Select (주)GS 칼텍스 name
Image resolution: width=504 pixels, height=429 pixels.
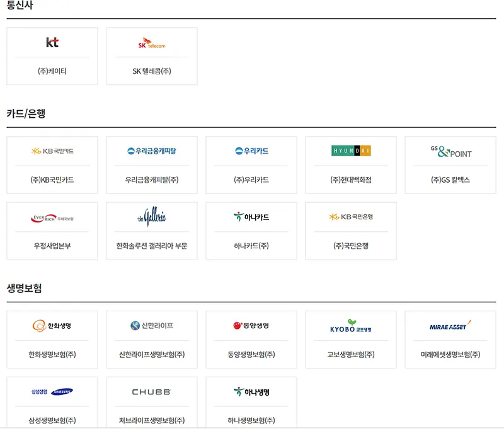click(x=450, y=180)
